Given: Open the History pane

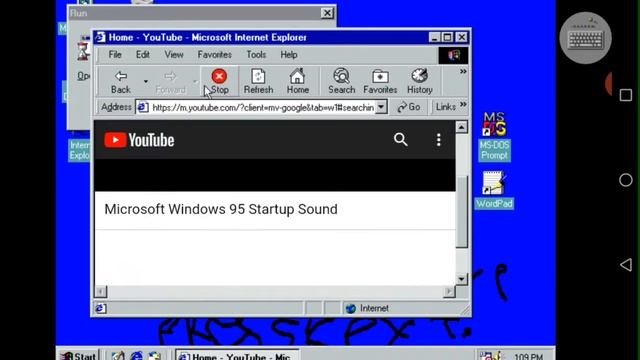Looking at the screenshot, I should (x=420, y=82).
